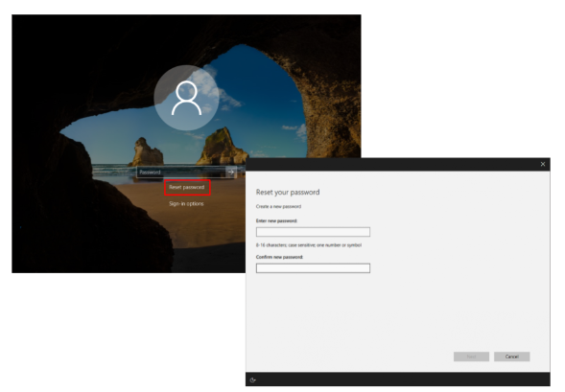Focus the Enter new password field
Screen dimensions: 565x392
pos(313,232)
